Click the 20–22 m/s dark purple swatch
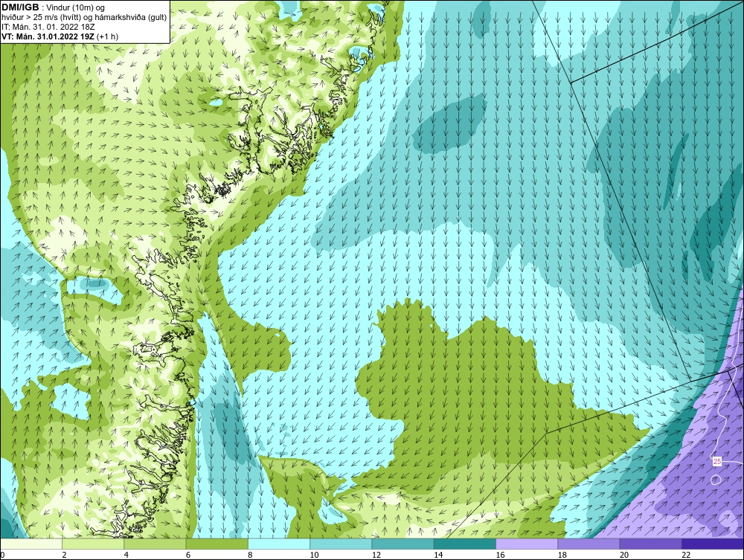This screenshot has height=560, width=744. [651, 544]
